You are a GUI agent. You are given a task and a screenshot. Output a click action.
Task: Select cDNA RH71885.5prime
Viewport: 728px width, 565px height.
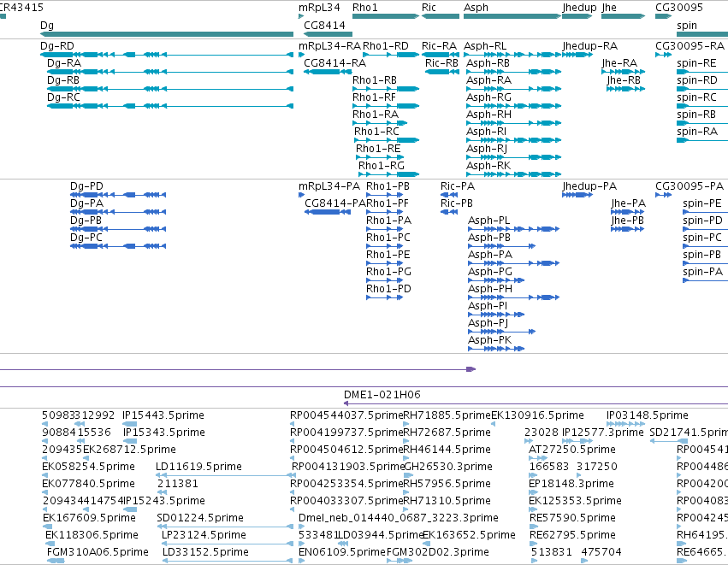click(x=406, y=424)
